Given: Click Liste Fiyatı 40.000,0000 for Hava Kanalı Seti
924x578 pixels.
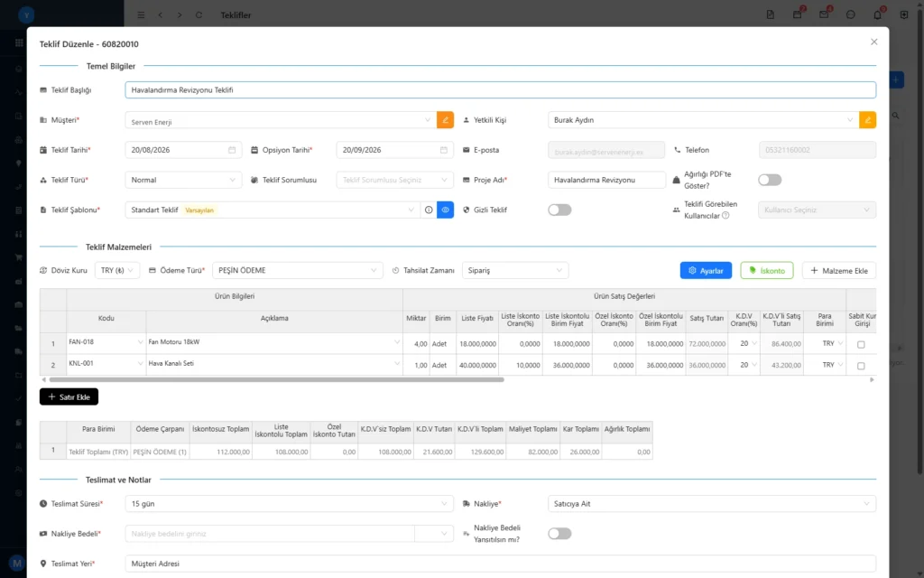Looking at the screenshot, I should [477, 365].
